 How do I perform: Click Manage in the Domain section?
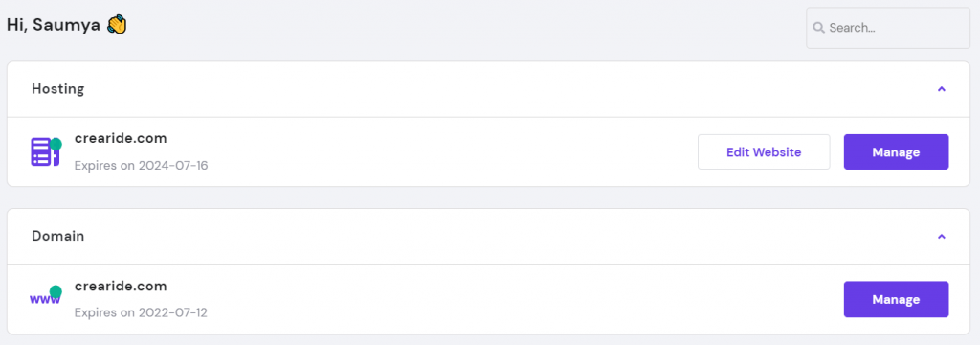pyautogui.click(x=896, y=299)
